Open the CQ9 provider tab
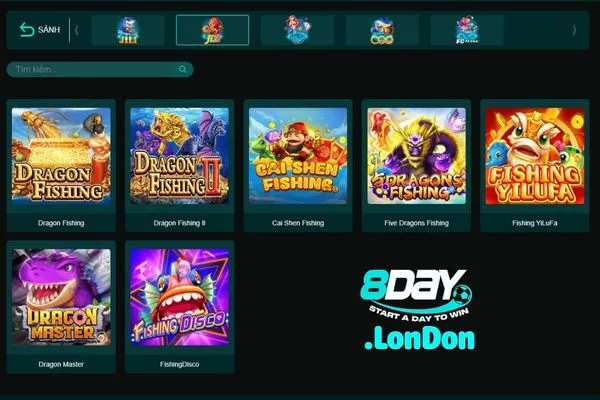Viewport: 600px width, 400px height. click(x=382, y=30)
